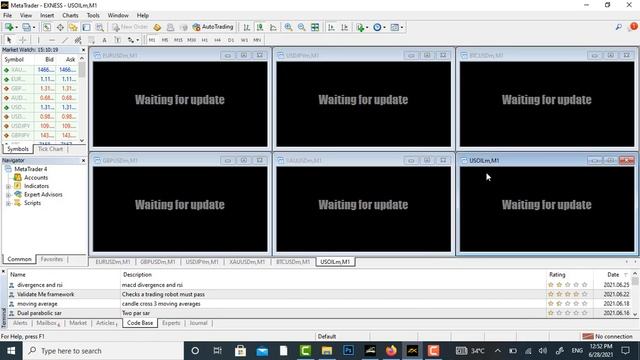The image size is (640, 360).
Task: Expand the indicators dropdown arrow
Action: pos(367,27)
